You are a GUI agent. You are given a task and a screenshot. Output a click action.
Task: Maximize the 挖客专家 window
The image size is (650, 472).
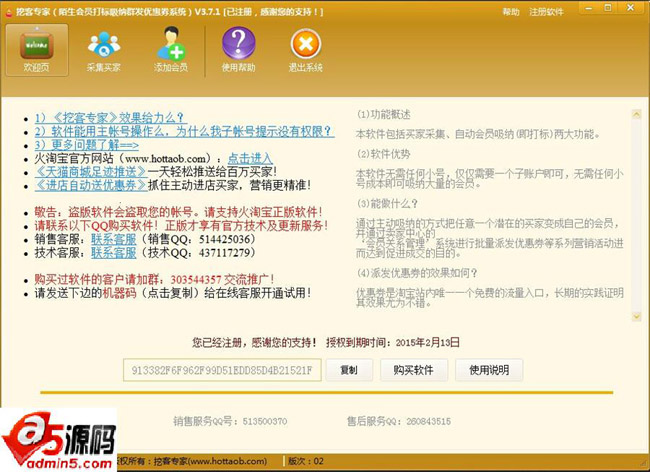[608, 8]
